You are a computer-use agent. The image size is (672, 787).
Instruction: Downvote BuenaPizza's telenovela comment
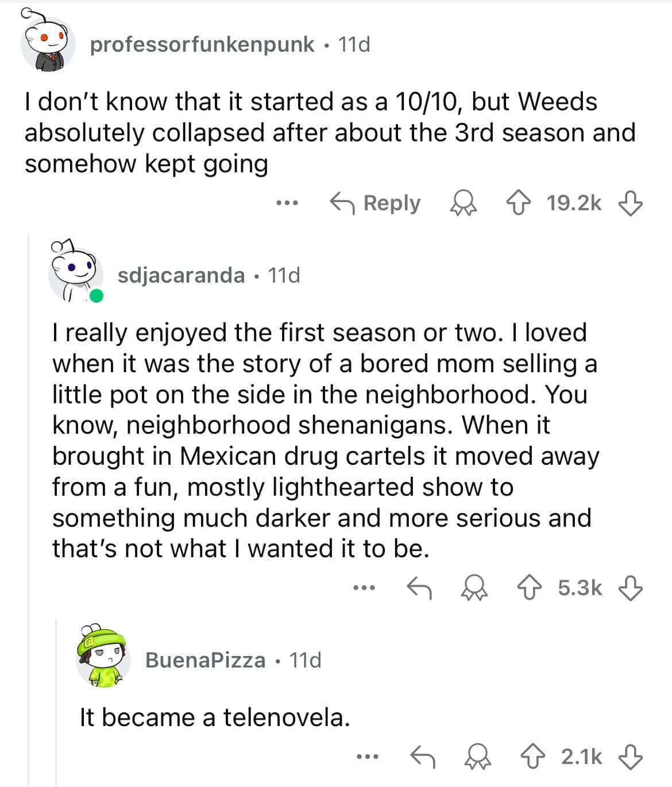(630, 756)
